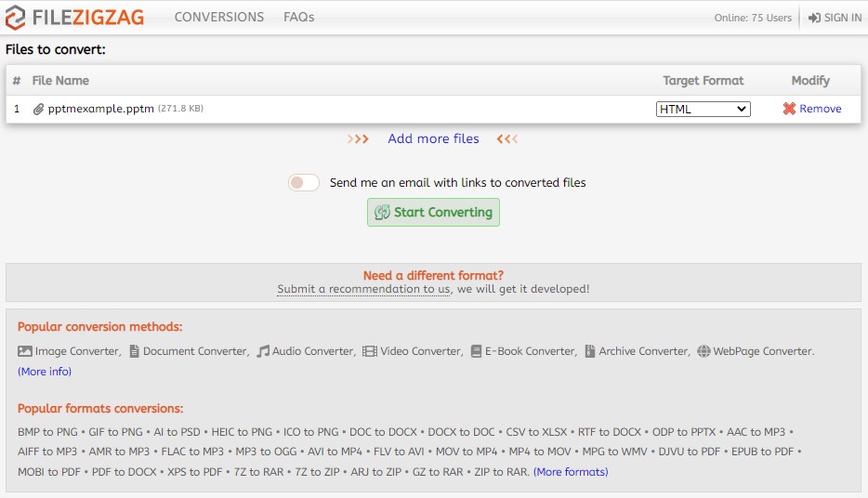Open Document Converter
This screenshot has width=868, height=498.
195,351
